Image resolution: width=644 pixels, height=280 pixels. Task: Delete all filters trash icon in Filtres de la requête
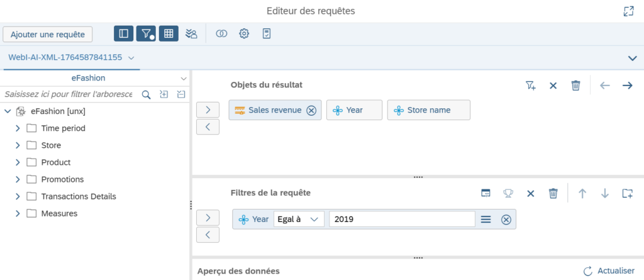click(x=553, y=193)
